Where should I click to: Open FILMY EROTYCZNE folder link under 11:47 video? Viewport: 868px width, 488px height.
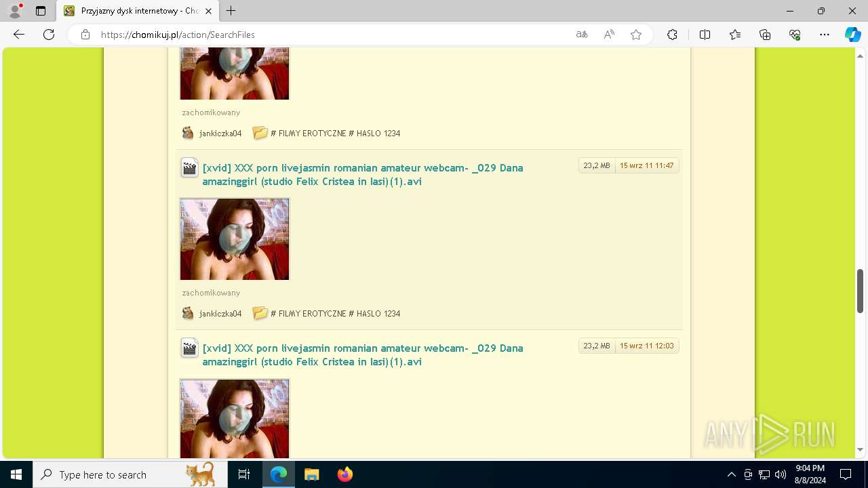click(x=335, y=314)
